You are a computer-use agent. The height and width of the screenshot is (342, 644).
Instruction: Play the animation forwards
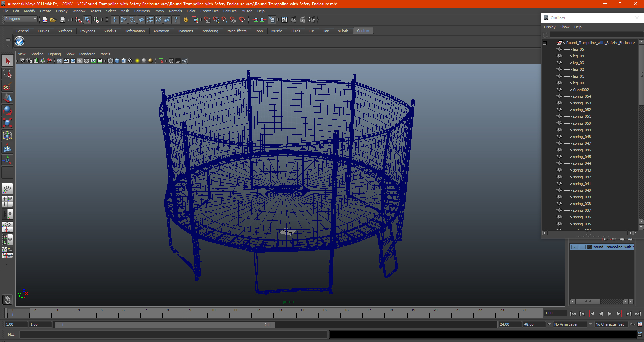click(x=610, y=314)
